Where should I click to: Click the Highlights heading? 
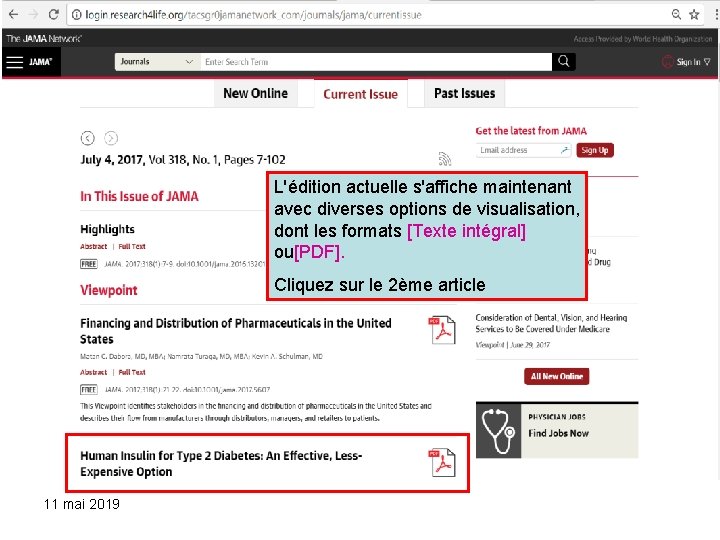[107, 229]
